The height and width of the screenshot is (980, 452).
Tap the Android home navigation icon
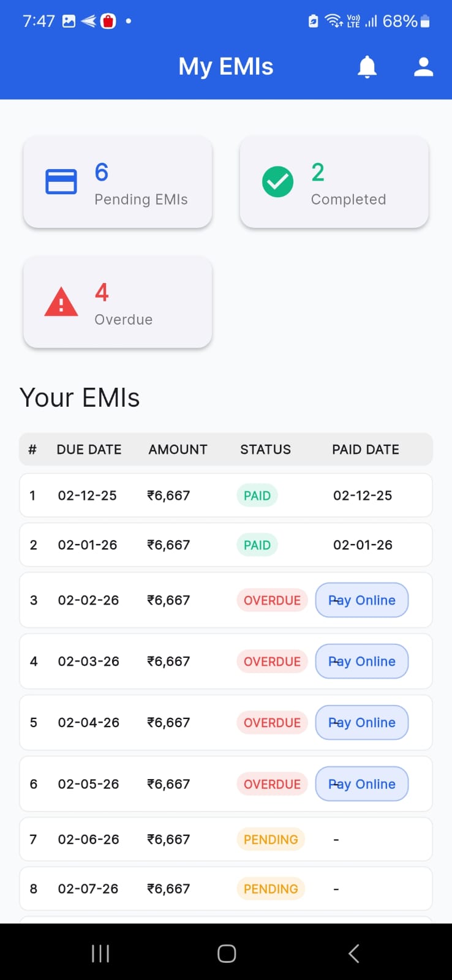coord(227,953)
